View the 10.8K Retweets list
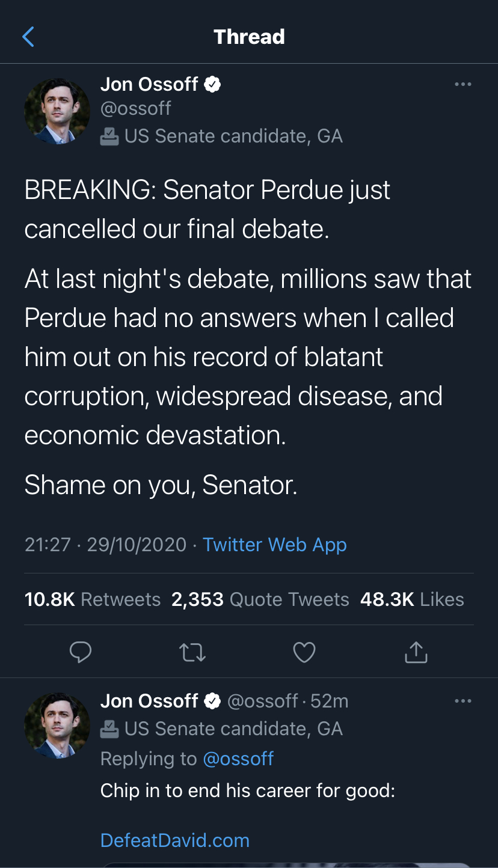The width and height of the screenshot is (498, 868). pos(93,599)
